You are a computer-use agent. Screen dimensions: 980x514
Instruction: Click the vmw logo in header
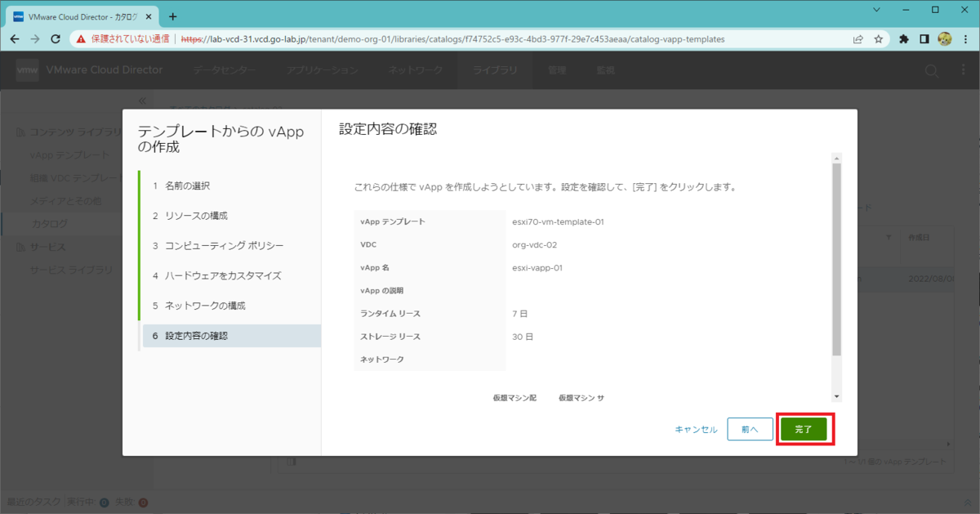coord(28,70)
